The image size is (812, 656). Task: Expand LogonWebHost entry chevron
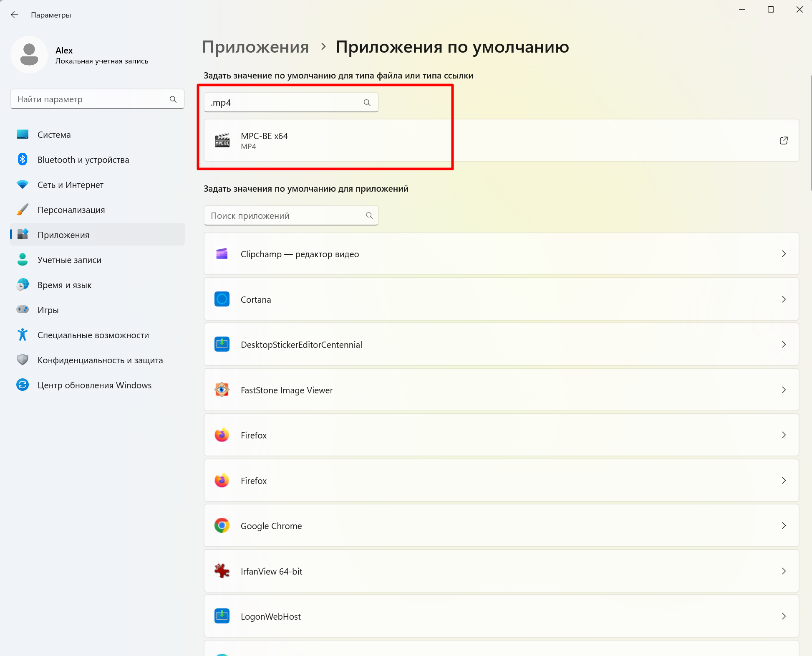(783, 616)
